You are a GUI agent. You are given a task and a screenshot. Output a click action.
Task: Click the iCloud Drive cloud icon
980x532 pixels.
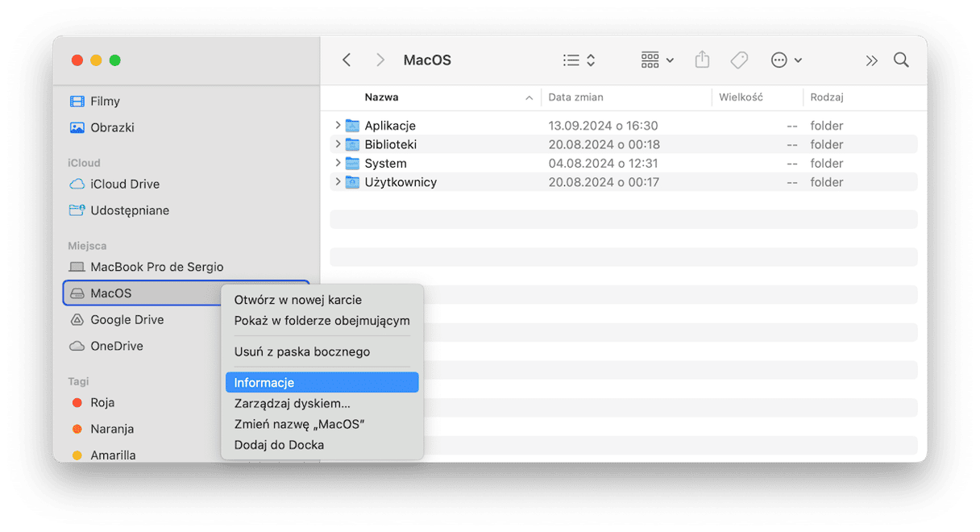click(77, 184)
